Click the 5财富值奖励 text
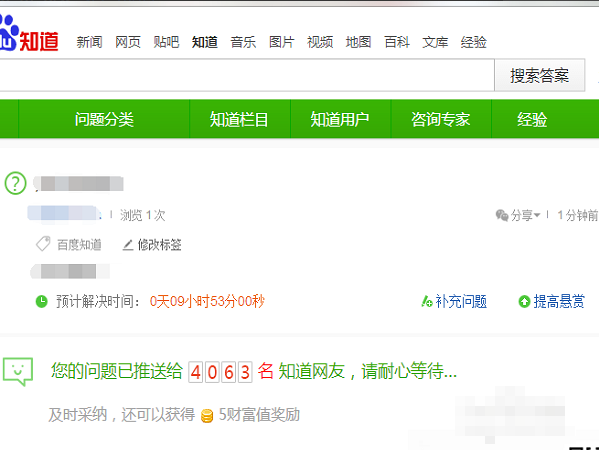The image size is (599, 450). pyautogui.click(x=259, y=415)
